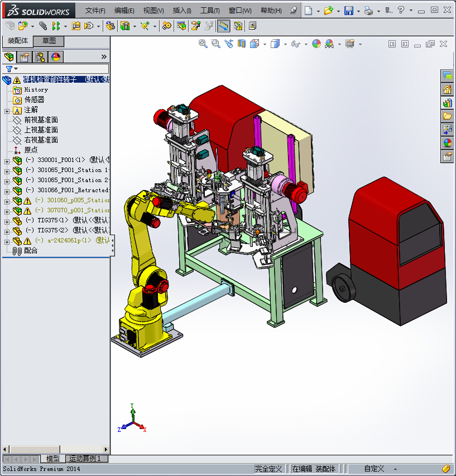The image size is (456, 476).
Task: Switch to the PropertyManager tab
Action: coord(25,57)
